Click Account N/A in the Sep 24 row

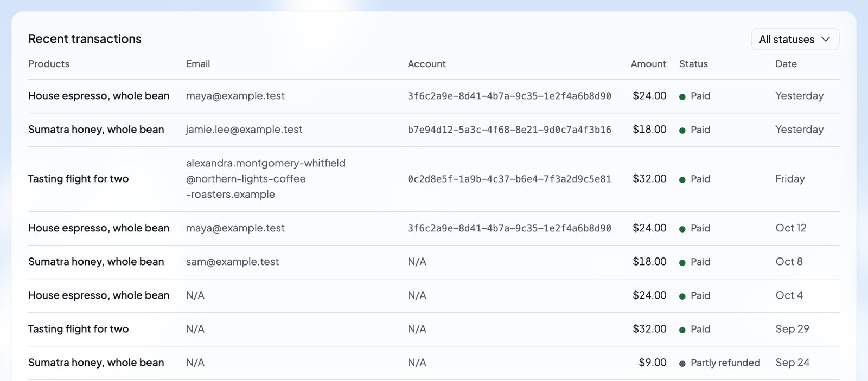[417, 363]
